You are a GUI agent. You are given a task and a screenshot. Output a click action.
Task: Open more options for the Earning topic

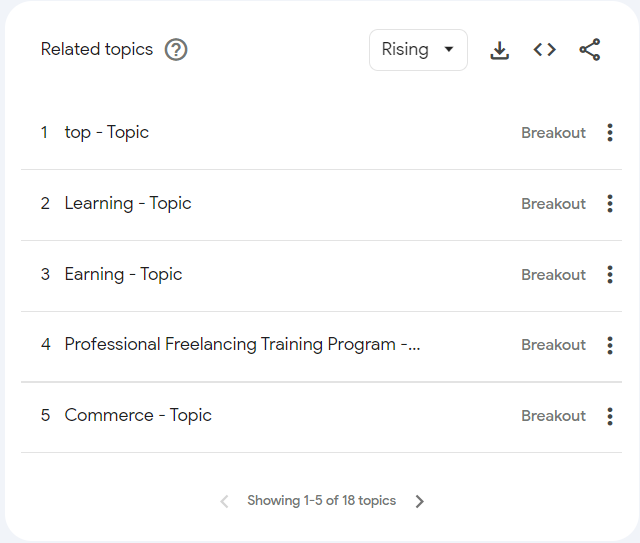[x=610, y=275]
